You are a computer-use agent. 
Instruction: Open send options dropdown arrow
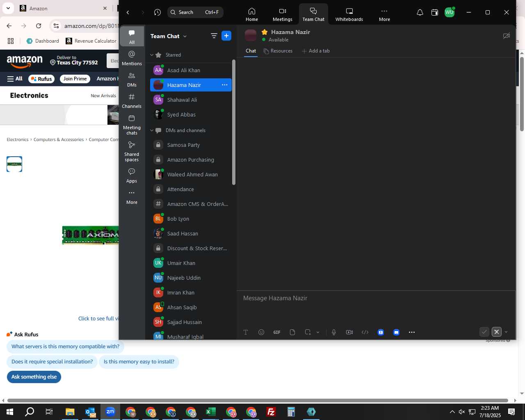coord(506,332)
